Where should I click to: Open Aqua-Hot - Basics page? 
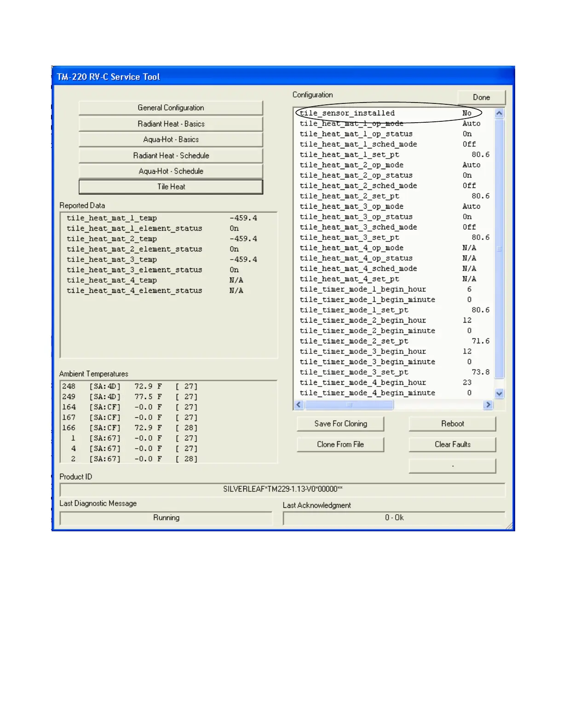click(171, 139)
